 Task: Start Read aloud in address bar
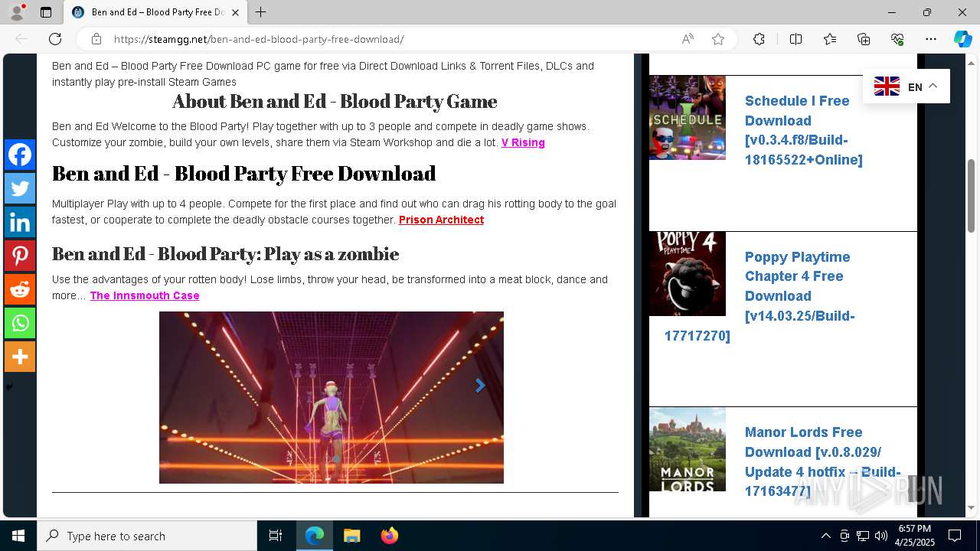pos(688,39)
